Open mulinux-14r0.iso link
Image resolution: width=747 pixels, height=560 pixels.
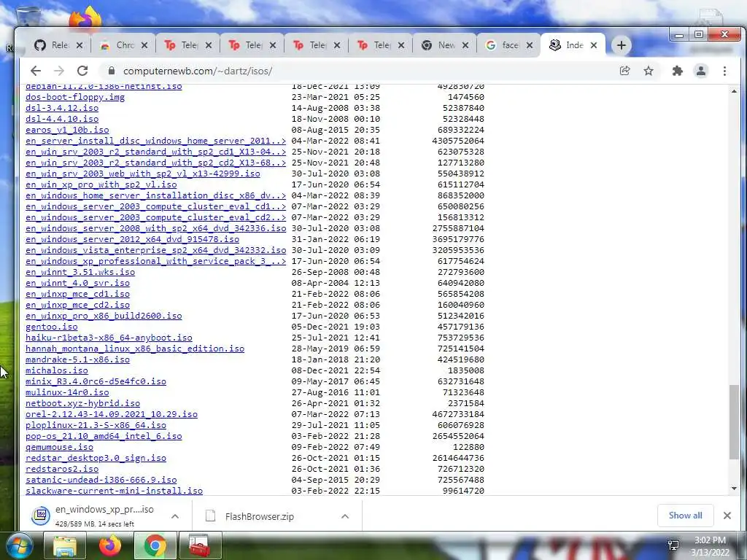click(67, 392)
